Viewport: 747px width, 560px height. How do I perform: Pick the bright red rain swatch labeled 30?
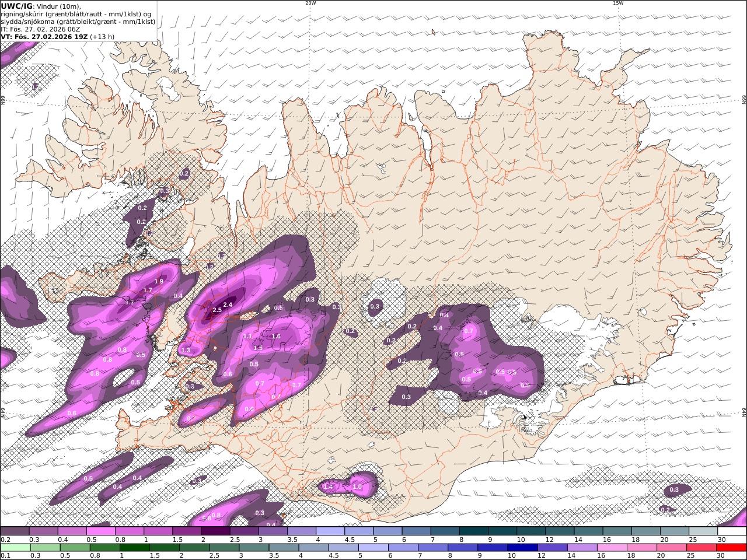point(731,547)
